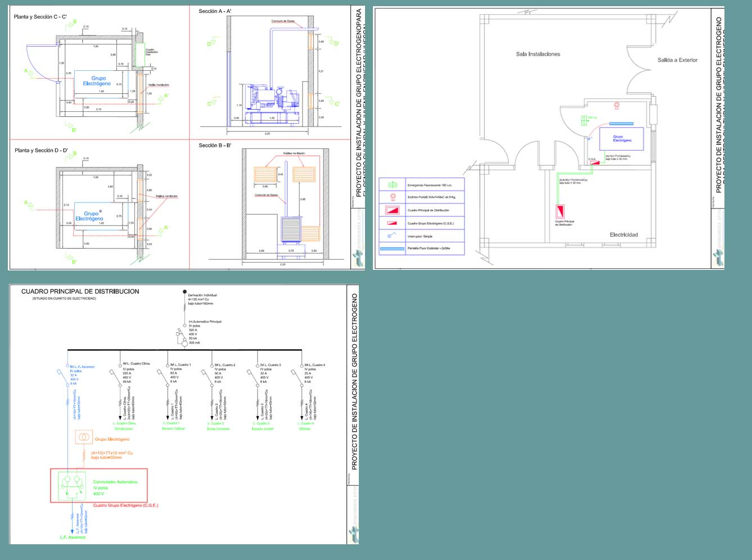The width and height of the screenshot is (752, 560).
Task: Click the orange 'Grupo Electrógeno' text in diagram
Action: pos(112,439)
